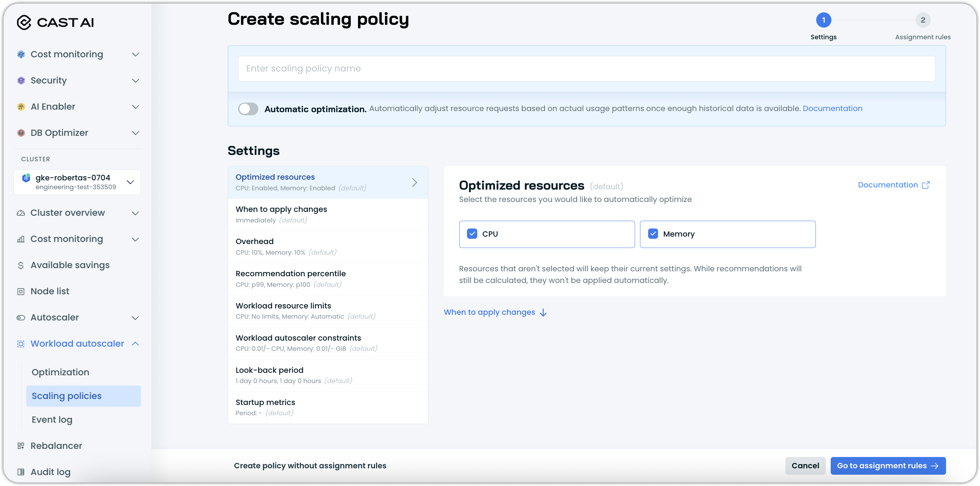The width and height of the screenshot is (980, 486).
Task: Jump to step 2 Assignment rules
Action: [x=922, y=20]
